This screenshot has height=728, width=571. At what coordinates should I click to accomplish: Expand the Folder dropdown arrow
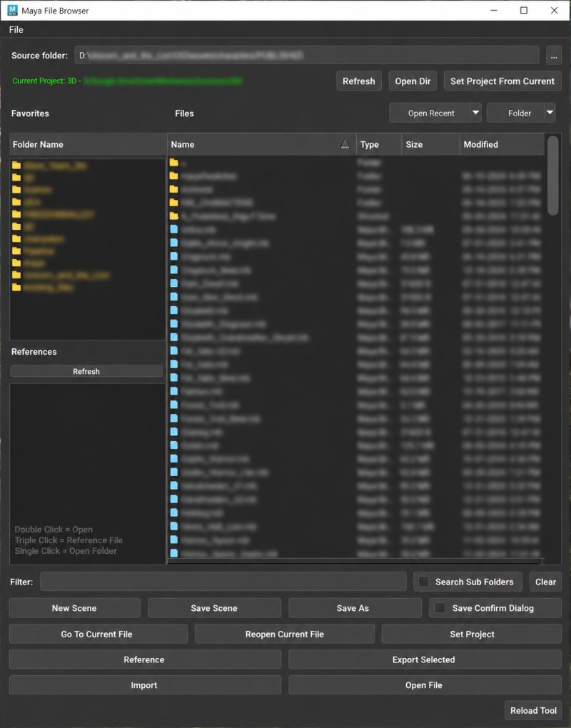[x=550, y=113]
